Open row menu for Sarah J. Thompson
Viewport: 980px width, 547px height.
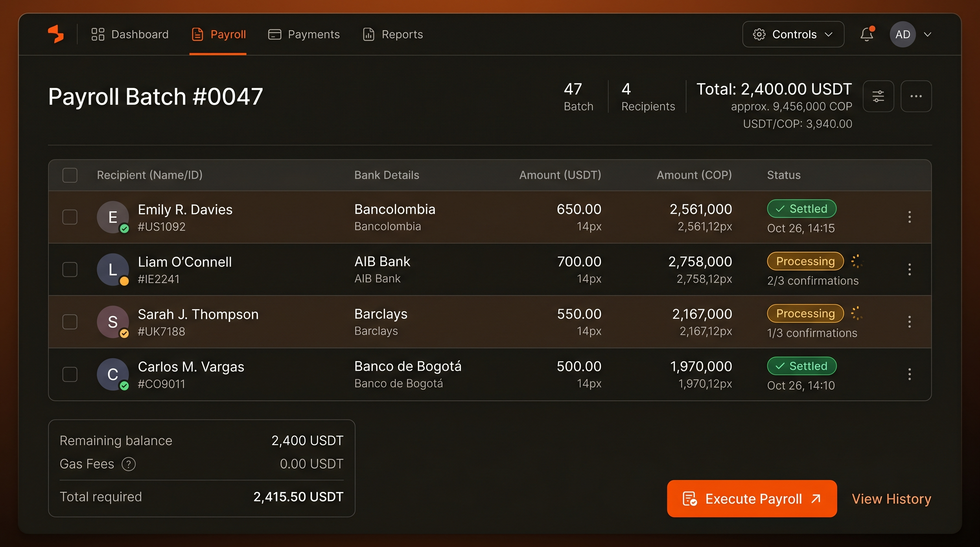(x=909, y=322)
